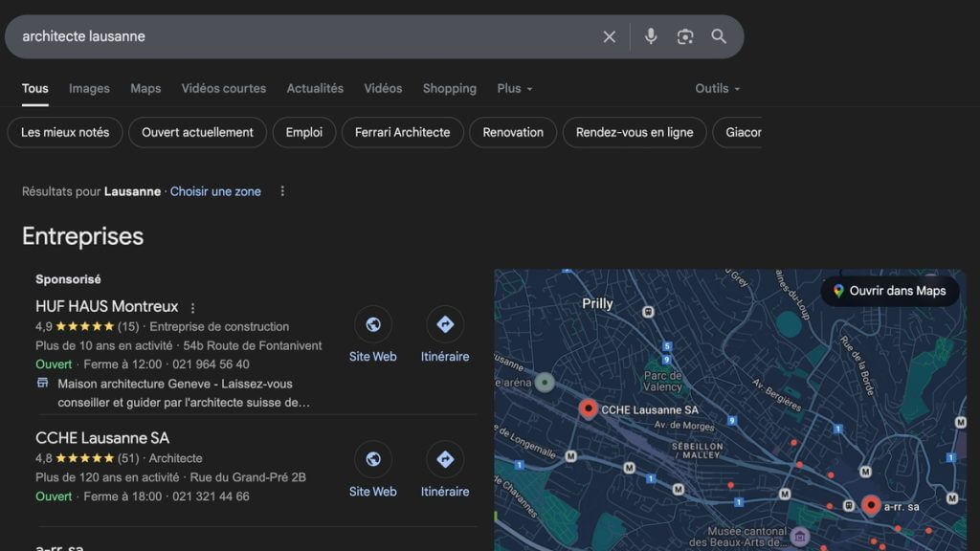The width and height of the screenshot is (980, 551).
Task: Open the Actualités tab
Action: pos(315,89)
